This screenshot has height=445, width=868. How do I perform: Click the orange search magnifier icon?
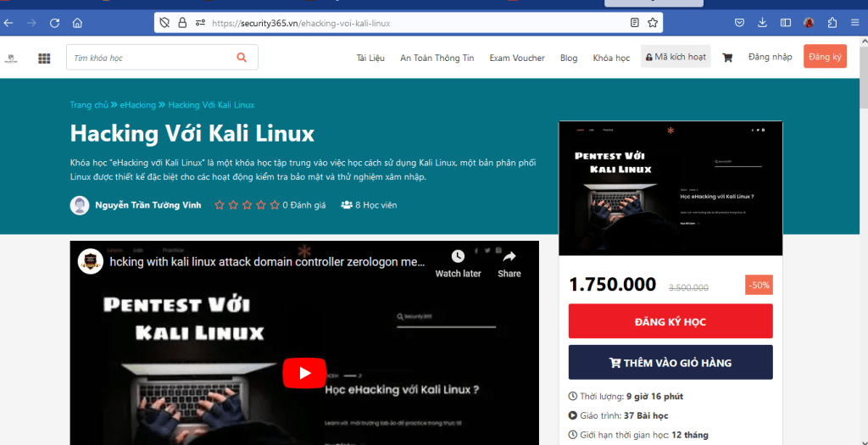click(242, 58)
